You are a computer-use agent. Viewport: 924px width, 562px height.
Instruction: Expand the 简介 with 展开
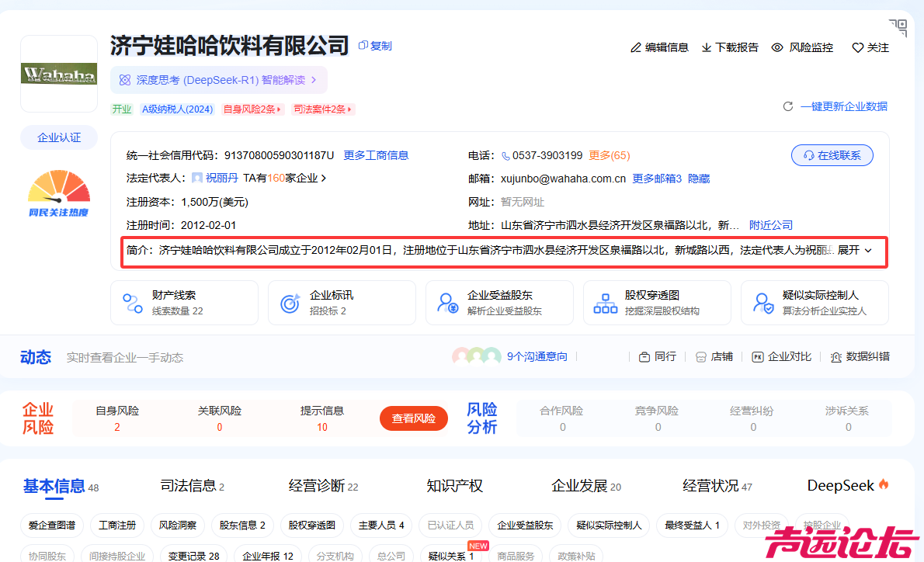point(854,251)
